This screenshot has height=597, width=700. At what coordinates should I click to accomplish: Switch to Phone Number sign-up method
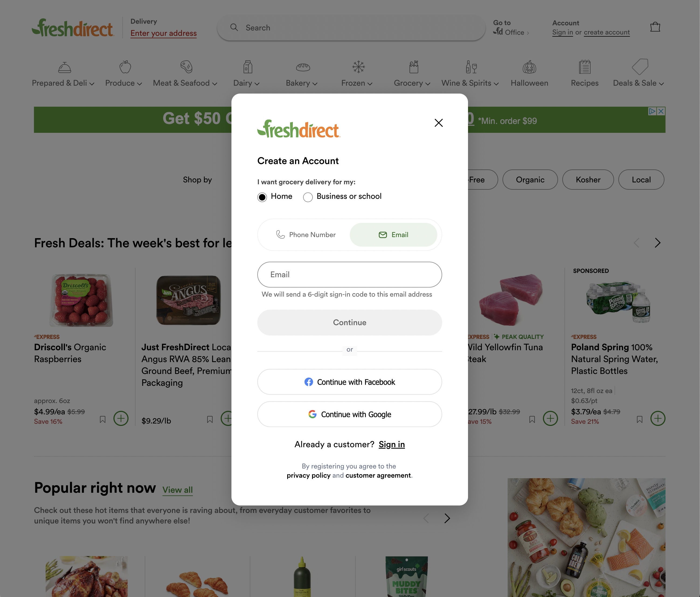pyautogui.click(x=306, y=234)
